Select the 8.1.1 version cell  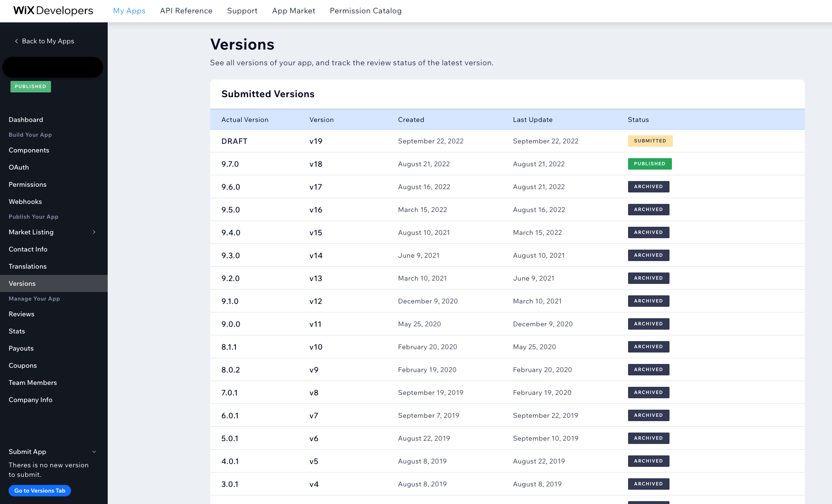pos(229,347)
